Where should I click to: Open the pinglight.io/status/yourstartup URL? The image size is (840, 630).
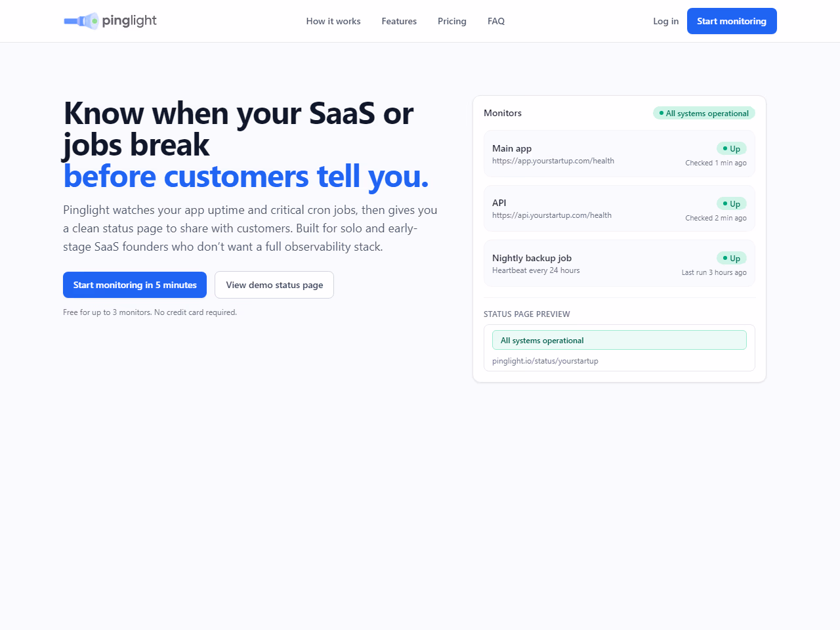[545, 361]
